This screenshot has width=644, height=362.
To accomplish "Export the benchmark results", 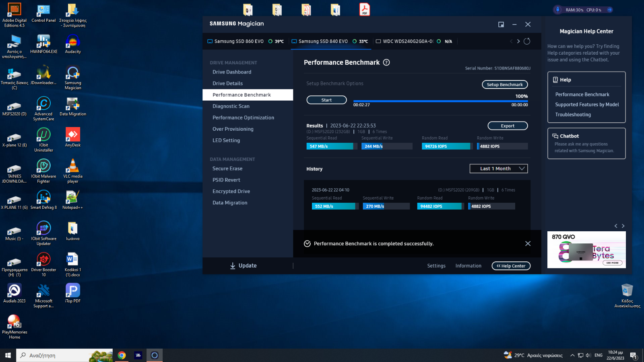I will click(508, 126).
